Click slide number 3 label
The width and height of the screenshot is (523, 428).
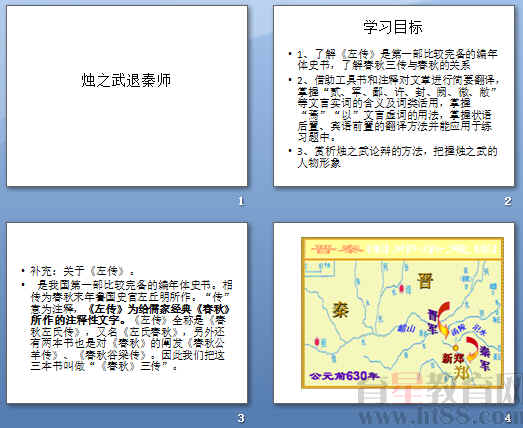point(241,418)
